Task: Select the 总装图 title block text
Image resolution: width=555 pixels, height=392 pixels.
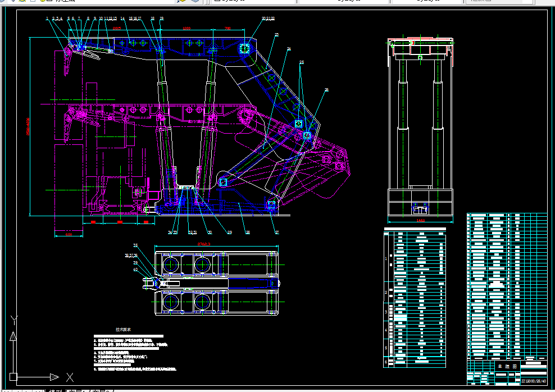Action: click(x=507, y=367)
